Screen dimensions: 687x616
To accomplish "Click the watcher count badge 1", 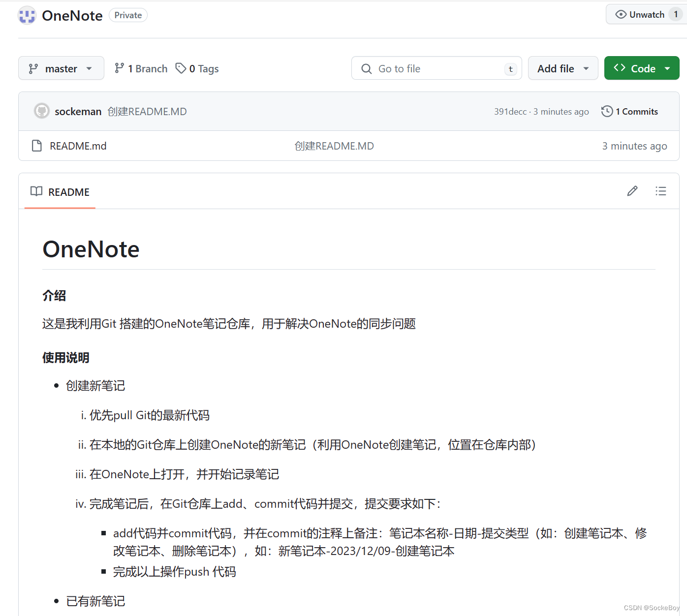I will tap(676, 14).
